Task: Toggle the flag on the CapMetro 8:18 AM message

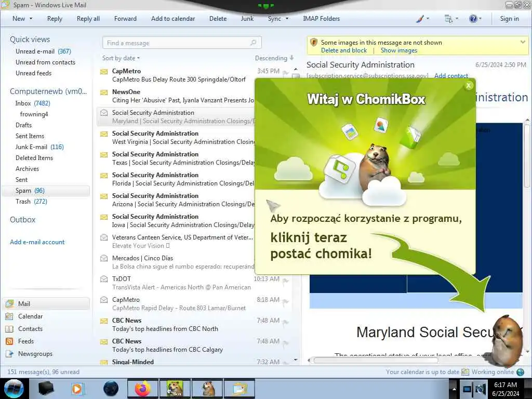Action: click(286, 301)
